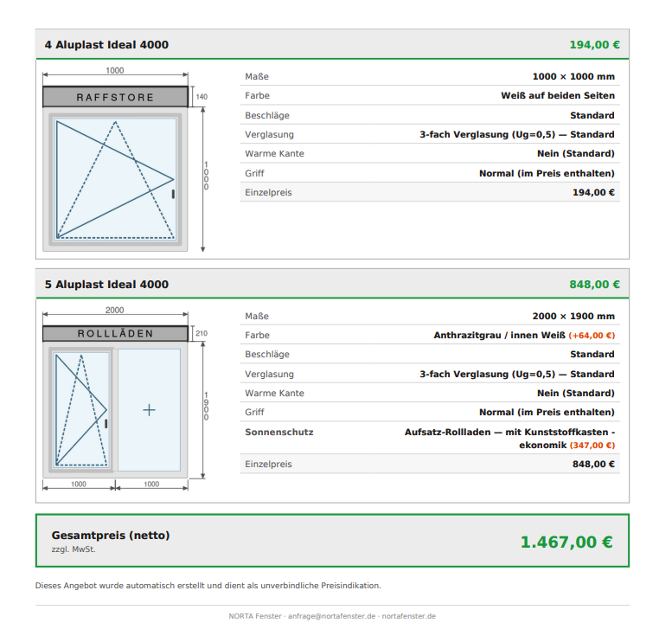Click the 194,00 € price in the first header
This screenshot has width=672, height=629.
coord(594,45)
